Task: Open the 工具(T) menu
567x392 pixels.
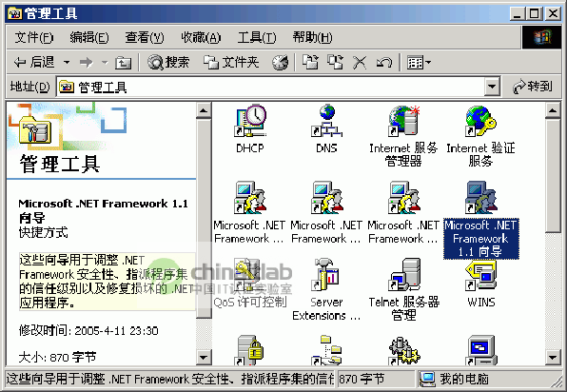Action: coord(256,37)
